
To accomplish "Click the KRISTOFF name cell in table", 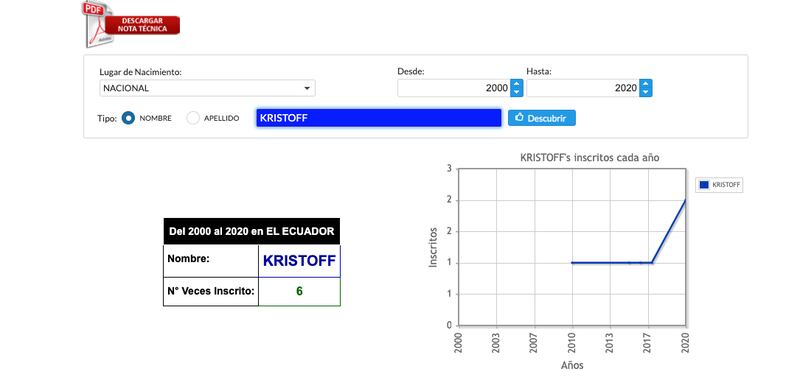I will (299, 261).
